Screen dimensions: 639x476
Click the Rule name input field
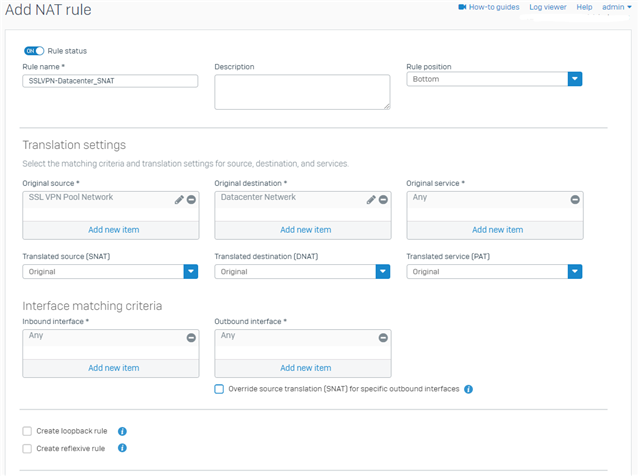pyautogui.click(x=110, y=81)
